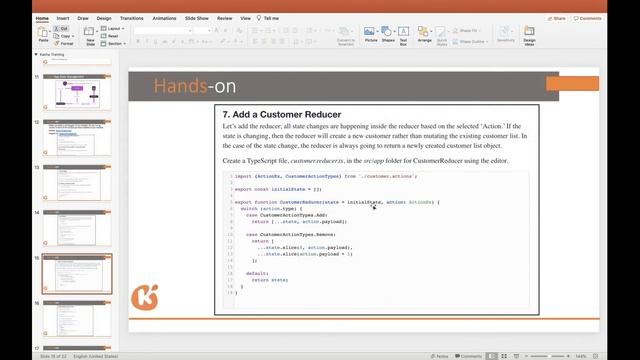This screenshot has height=360, width=640.
Task: Expand the Copy dropdown arrow
Action: click(73, 36)
